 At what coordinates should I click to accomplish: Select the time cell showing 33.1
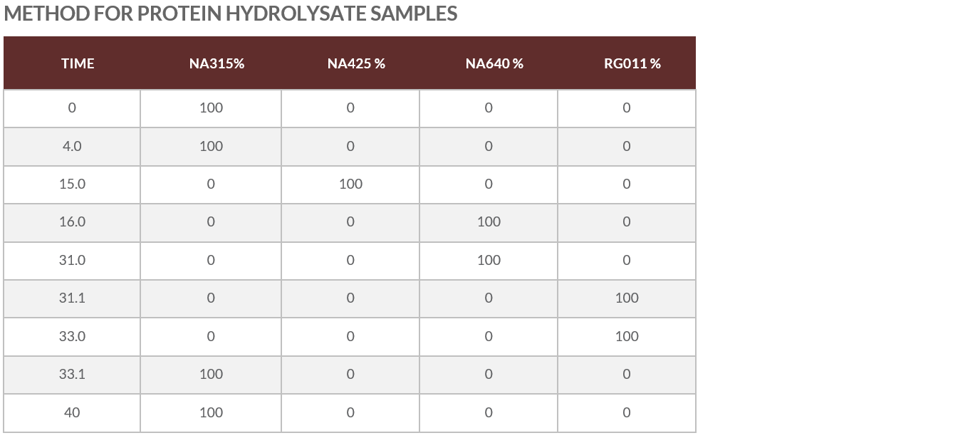click(72, 374)
